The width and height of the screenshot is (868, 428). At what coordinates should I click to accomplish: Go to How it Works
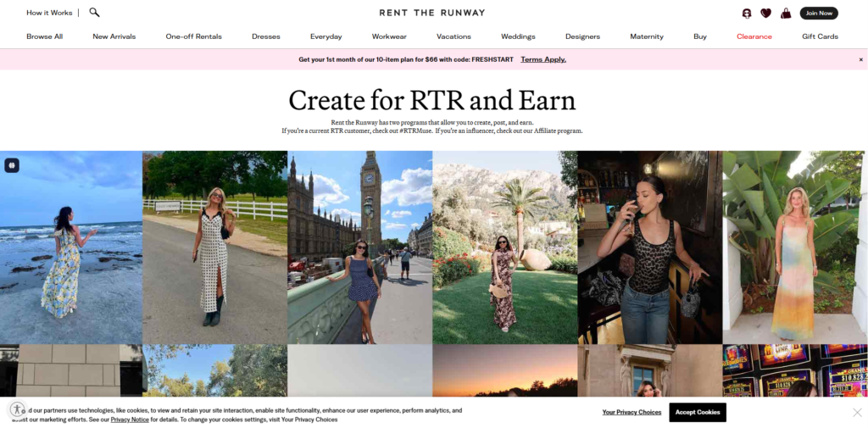(49, 13)
